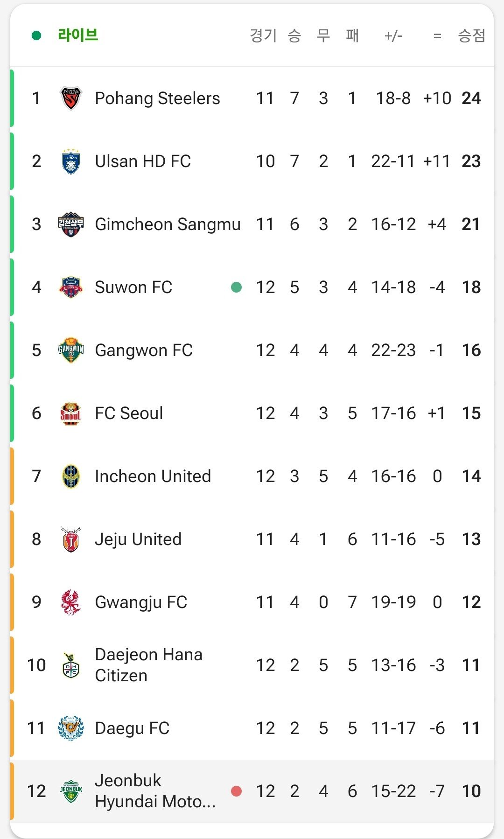Open the Daejeon Hana Citizen logo
Viewport: 504px width, 839px height.
[71, 665]
